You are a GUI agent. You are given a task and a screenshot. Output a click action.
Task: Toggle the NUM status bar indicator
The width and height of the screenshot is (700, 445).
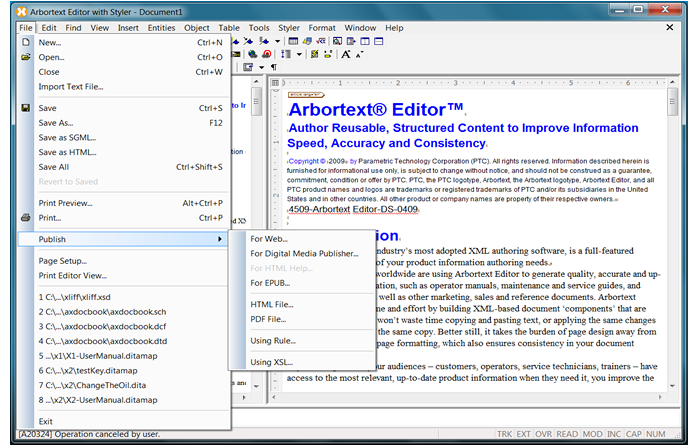coord(655,434)
